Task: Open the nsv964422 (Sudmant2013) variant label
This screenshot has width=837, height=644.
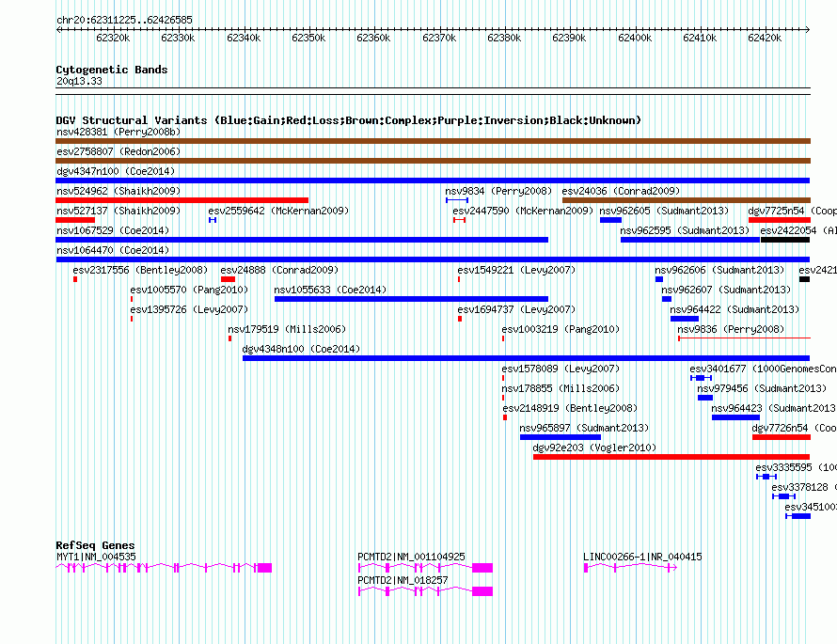Action: click(x=735, y=309)
